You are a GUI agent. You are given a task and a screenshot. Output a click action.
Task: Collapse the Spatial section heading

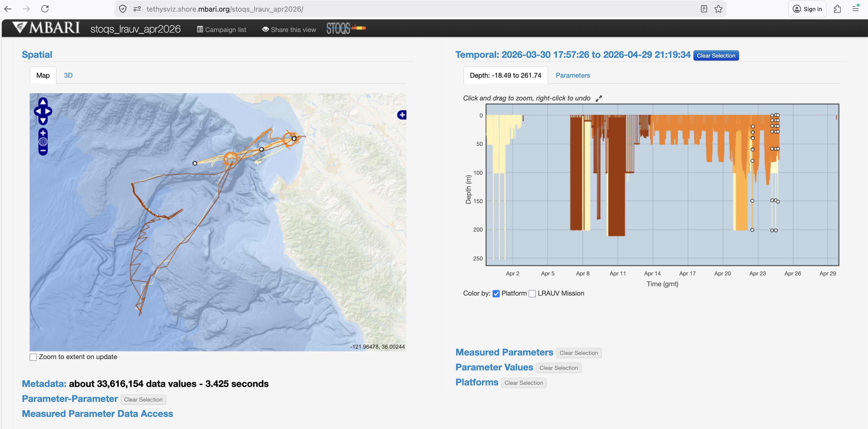(x=37, y=55)
